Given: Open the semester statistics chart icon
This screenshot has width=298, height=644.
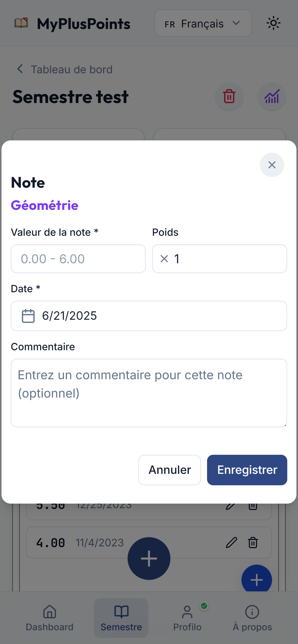Looking at the screenshot, I should click(272, 96).
